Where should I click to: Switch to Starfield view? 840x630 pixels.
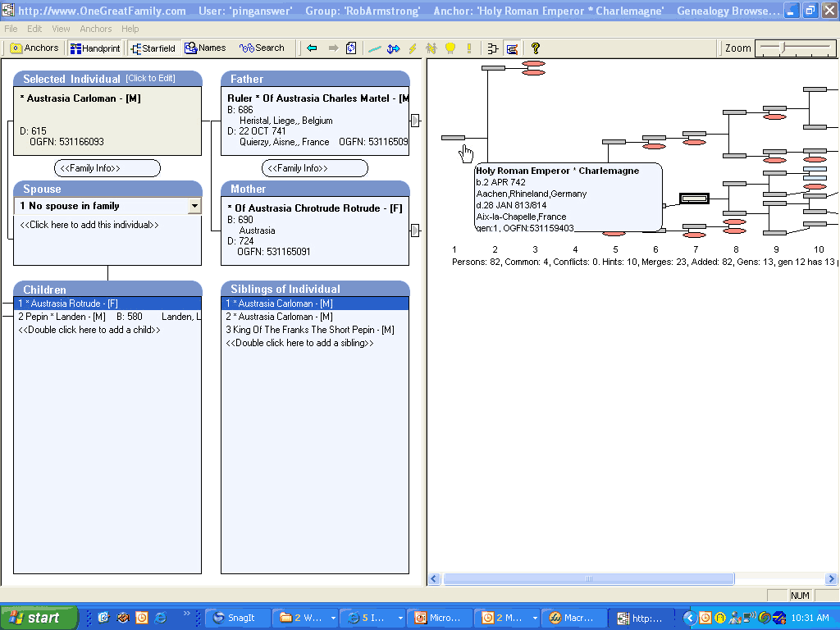click(x=153, y=48)
